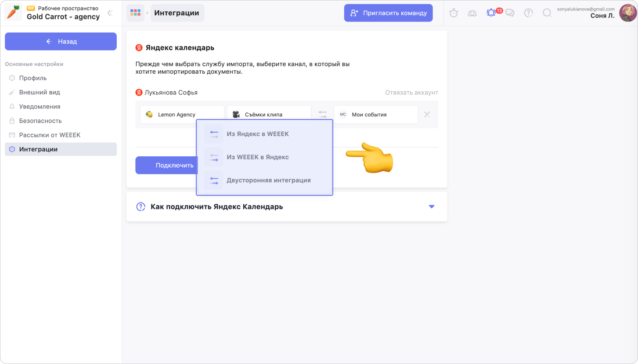Choose Двусторонняя интеграция option
Viewport: 638px width, 364px height.
click(x=264, y=180)
